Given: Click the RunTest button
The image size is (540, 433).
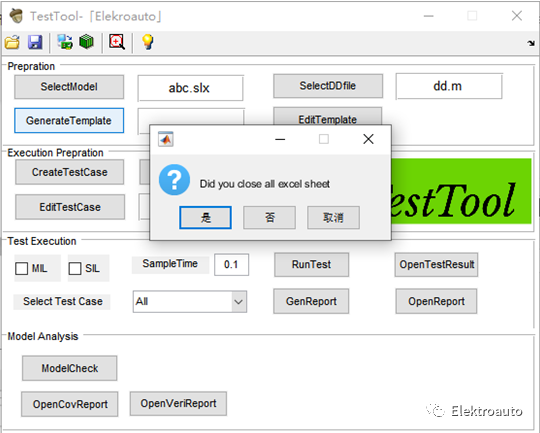Looking at the screenshot, I should point(311,265).
